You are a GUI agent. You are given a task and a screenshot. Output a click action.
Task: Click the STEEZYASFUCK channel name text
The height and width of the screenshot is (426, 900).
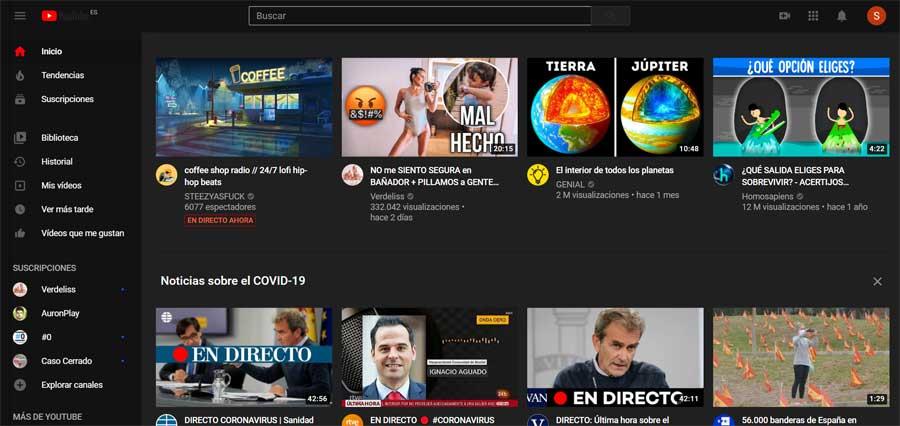click(x=215, y=196)
